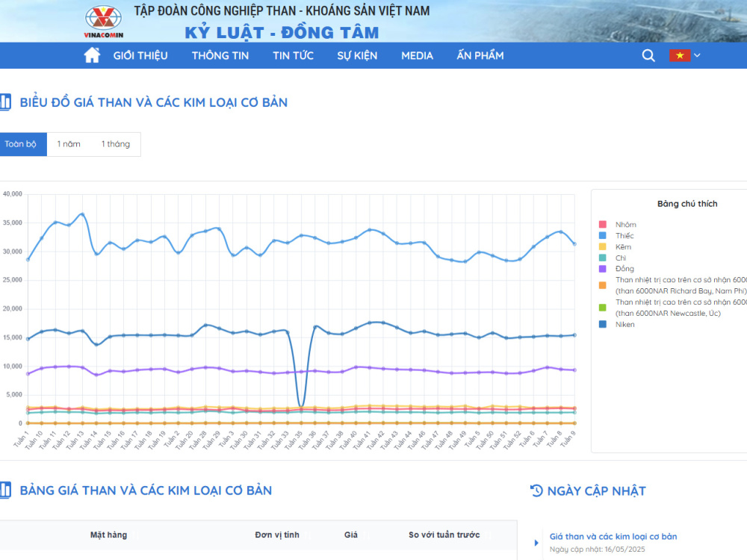Toggle Chì series via teal swatch
Image resolution: width=747 pixels, height=560 pixels.
pos(603,258)
